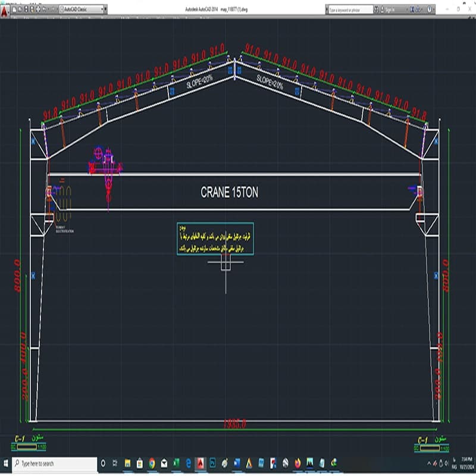Click the left SLOPE=20% text on rafter
The image size is (476, 476).
[x=199, y=82]
